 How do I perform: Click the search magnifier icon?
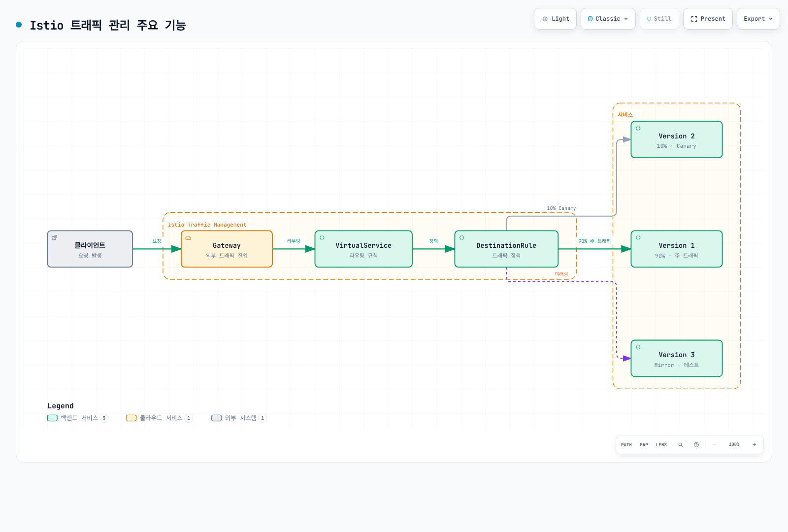681,445
